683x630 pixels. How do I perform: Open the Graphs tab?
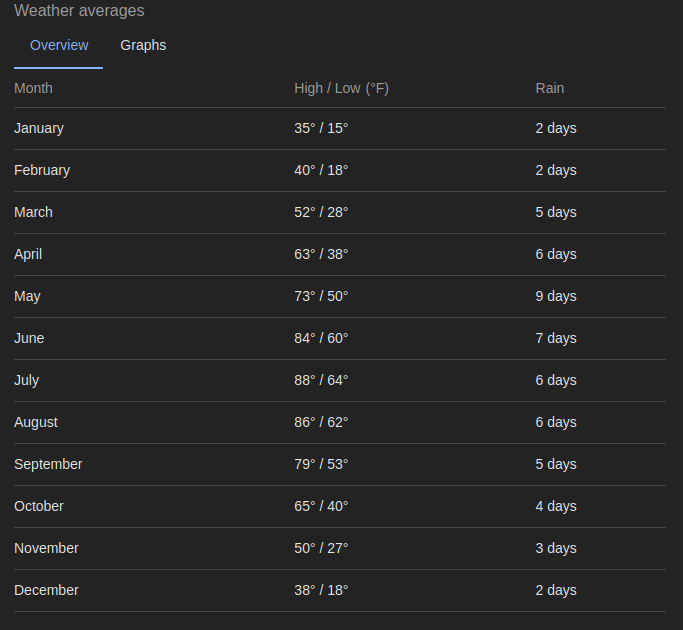143,45
